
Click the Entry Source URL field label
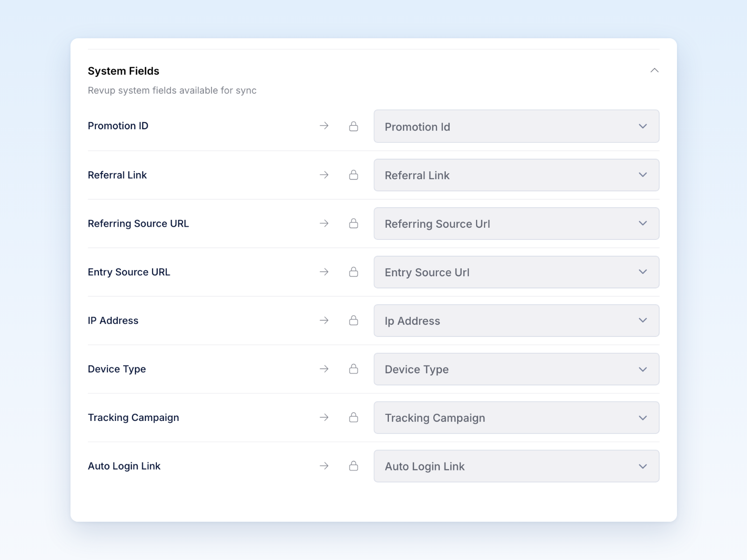tap(129, 272)
